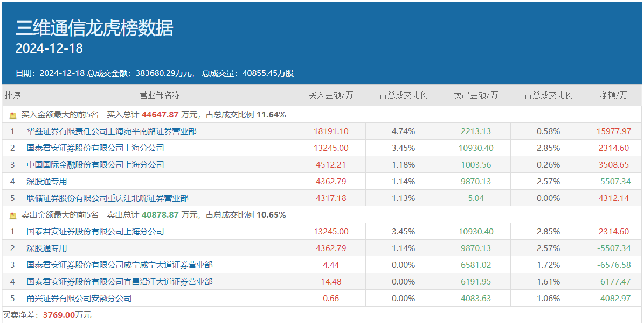Image resolution: width=644 pixels, height=326 pixels.
Task: Select the net amount 15977.97 cell
Action: pos(614,131)
